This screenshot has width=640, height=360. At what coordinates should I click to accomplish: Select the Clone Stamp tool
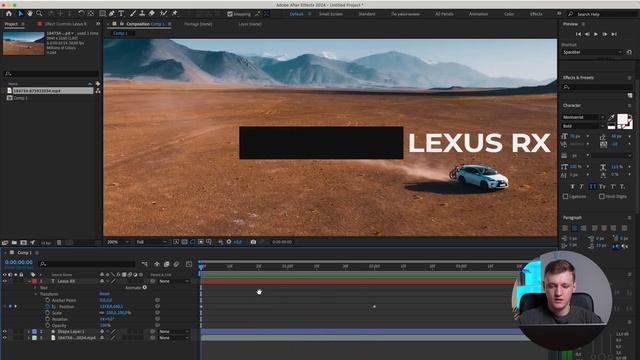coord(142,13)
